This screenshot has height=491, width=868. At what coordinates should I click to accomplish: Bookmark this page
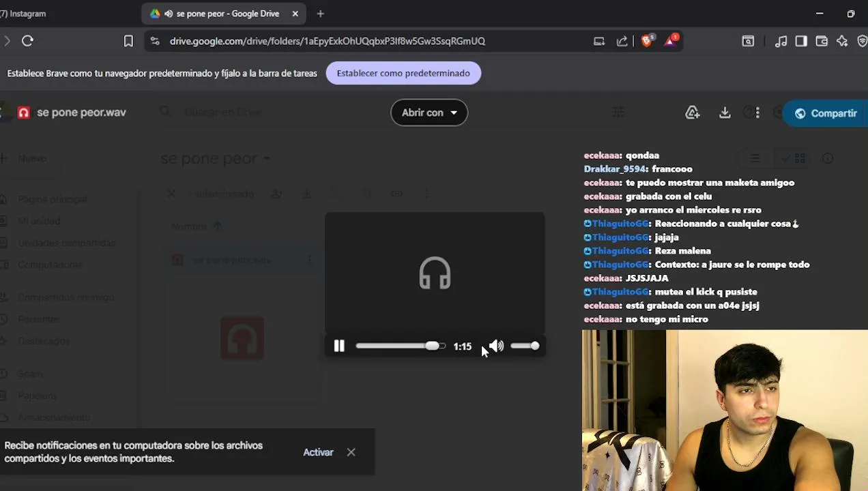click(x=128, y=41)
